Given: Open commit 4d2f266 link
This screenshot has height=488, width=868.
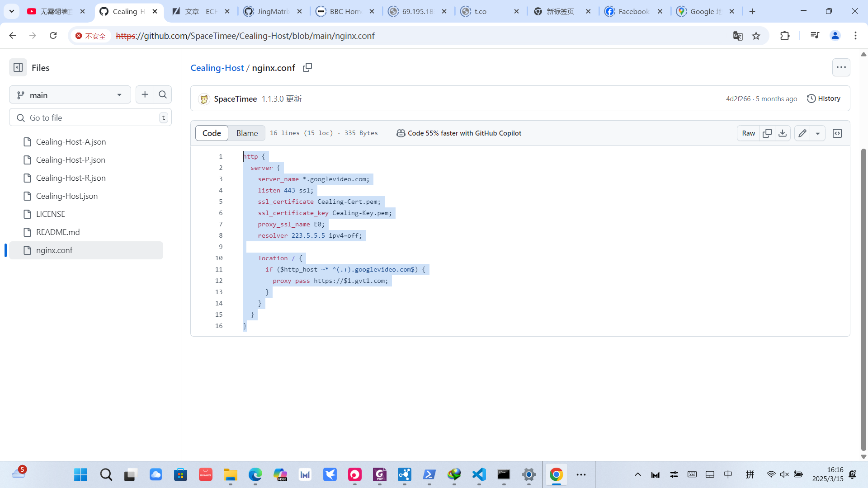Looking at the screenshot, I should (x=738, y=99).
